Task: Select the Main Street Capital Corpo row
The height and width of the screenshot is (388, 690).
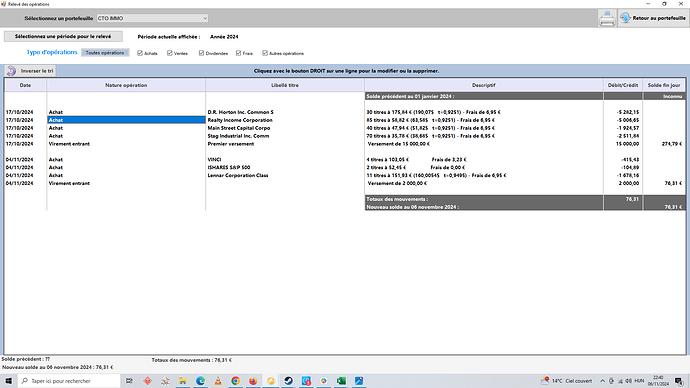Action: pos(345,128)
